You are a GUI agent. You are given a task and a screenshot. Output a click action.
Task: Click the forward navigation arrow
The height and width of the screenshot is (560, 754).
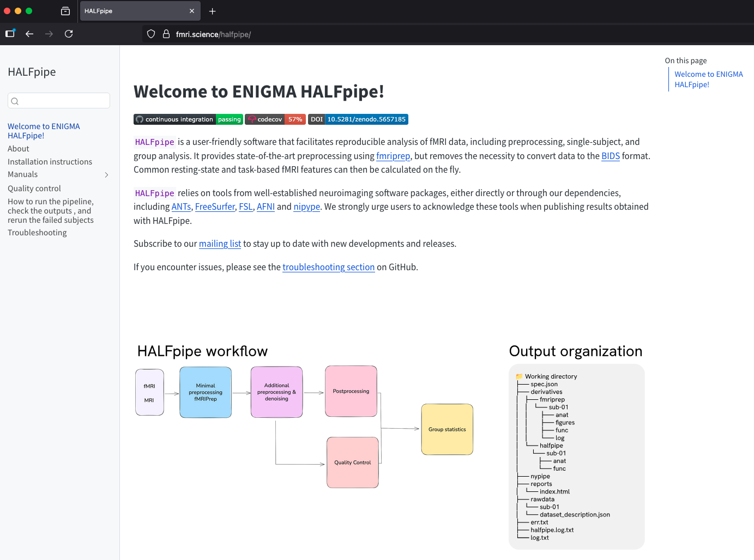click(49, 34)
